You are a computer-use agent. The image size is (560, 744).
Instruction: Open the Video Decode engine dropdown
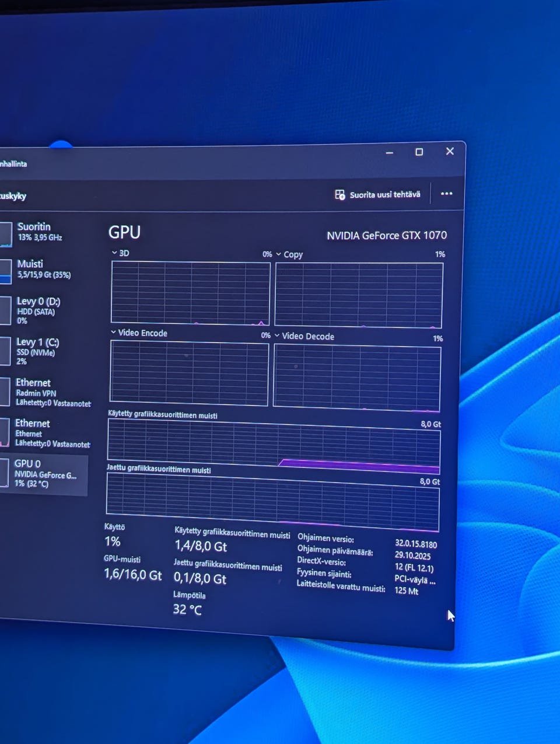(277, 336)
